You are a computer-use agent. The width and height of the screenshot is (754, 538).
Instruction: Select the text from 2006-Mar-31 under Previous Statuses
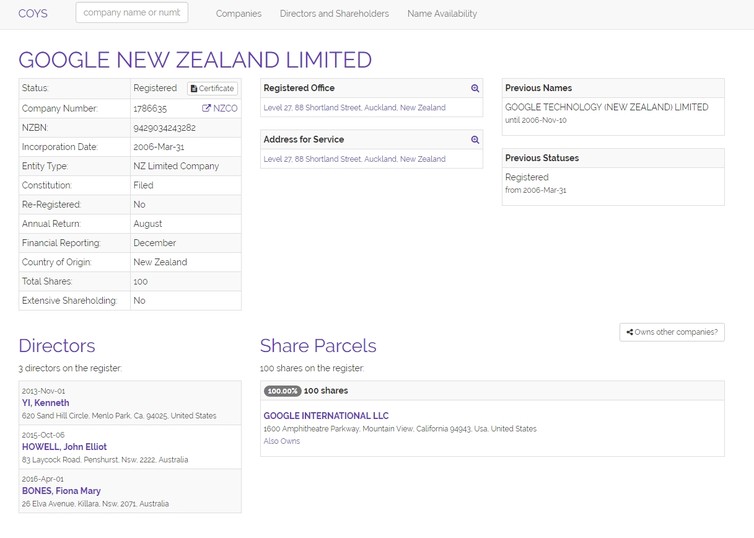click(x=536, y=190)
